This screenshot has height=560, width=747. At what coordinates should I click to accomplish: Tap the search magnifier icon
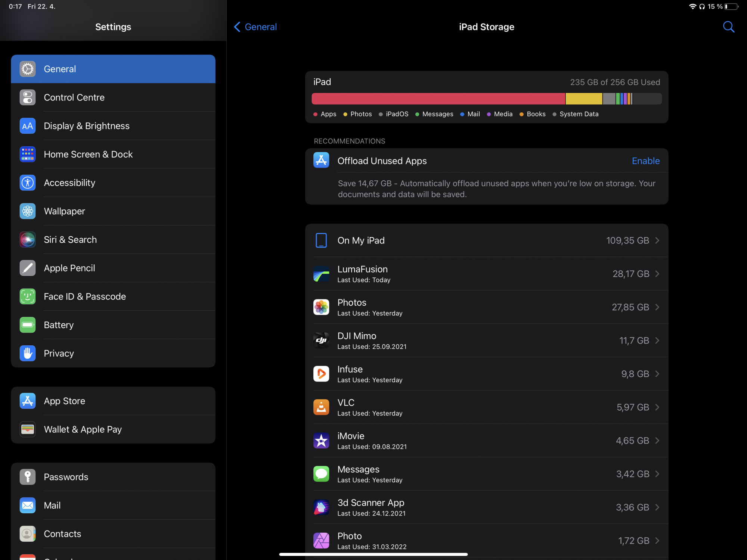[728, 27]
